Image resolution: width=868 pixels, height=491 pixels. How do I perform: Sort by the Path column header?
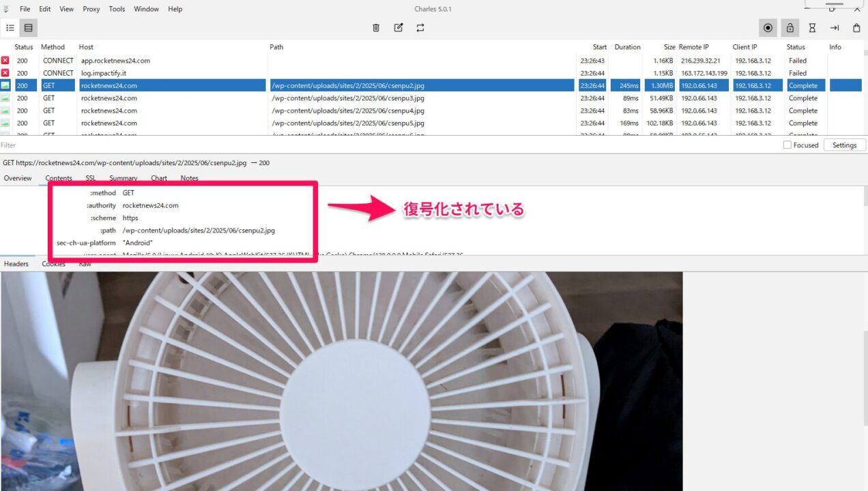click(276, 47)
